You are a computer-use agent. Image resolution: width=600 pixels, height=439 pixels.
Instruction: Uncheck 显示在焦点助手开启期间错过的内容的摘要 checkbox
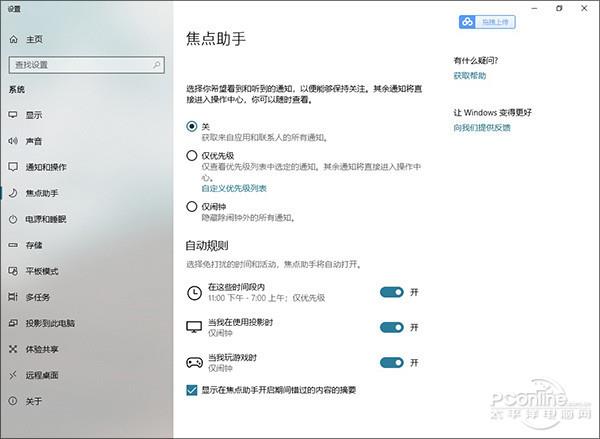coord(192,390)
